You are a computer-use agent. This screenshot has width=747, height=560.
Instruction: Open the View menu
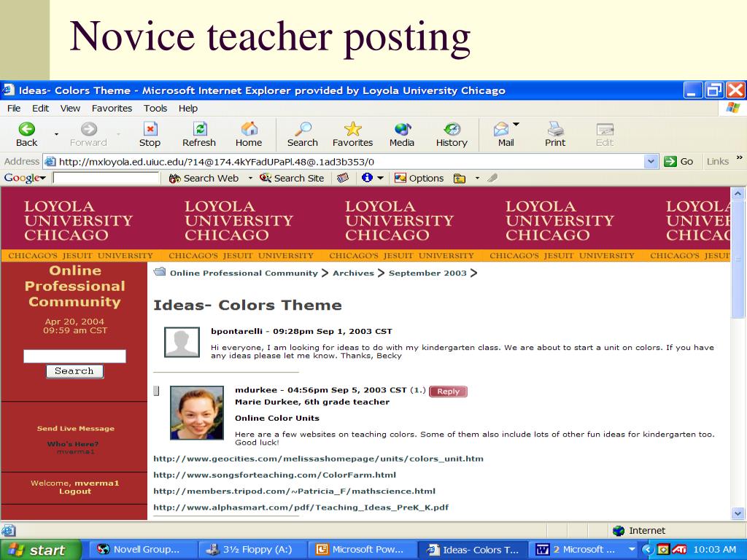[70, 108]
